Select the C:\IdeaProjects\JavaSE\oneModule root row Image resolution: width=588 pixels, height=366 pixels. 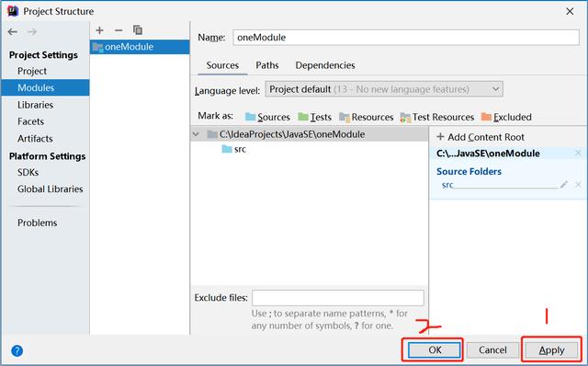[310, 134]
